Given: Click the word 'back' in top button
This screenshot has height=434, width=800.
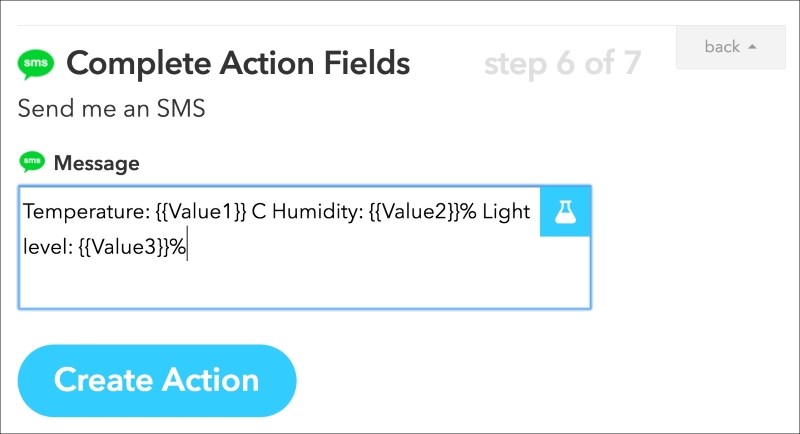Looking at the screenshot, I should 722,46.
